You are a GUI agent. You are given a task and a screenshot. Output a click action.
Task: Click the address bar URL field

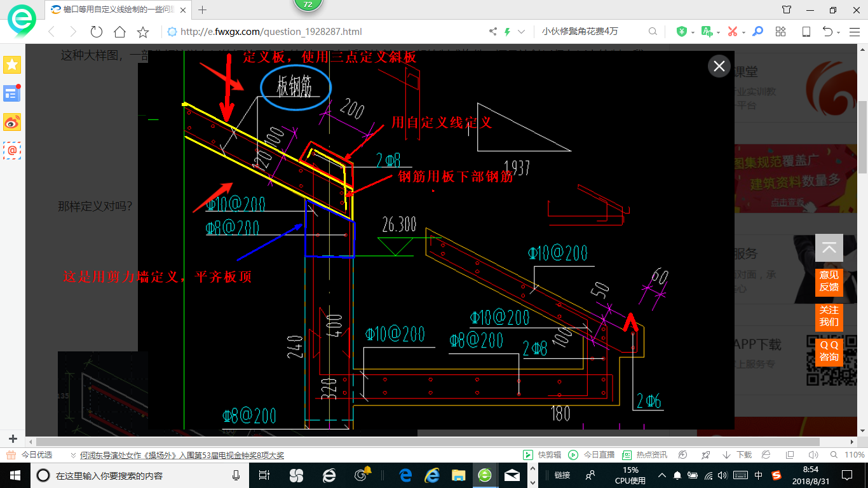324,32
